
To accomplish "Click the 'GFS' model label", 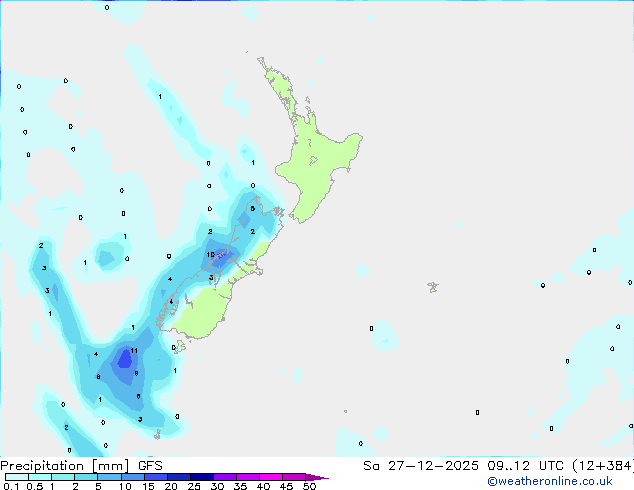I will click(150, 466).
